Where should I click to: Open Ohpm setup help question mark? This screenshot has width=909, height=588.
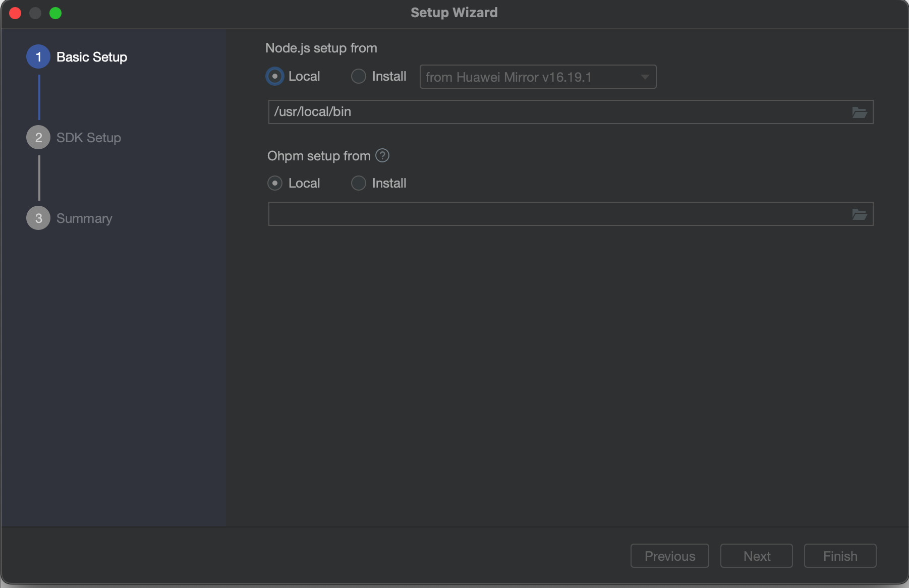(x=382, y=156)
